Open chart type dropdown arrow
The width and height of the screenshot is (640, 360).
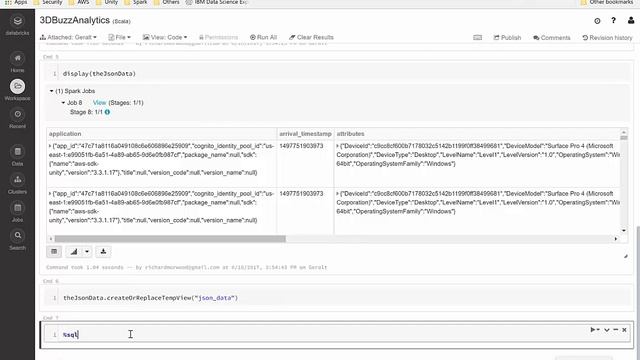click(87, 251)
